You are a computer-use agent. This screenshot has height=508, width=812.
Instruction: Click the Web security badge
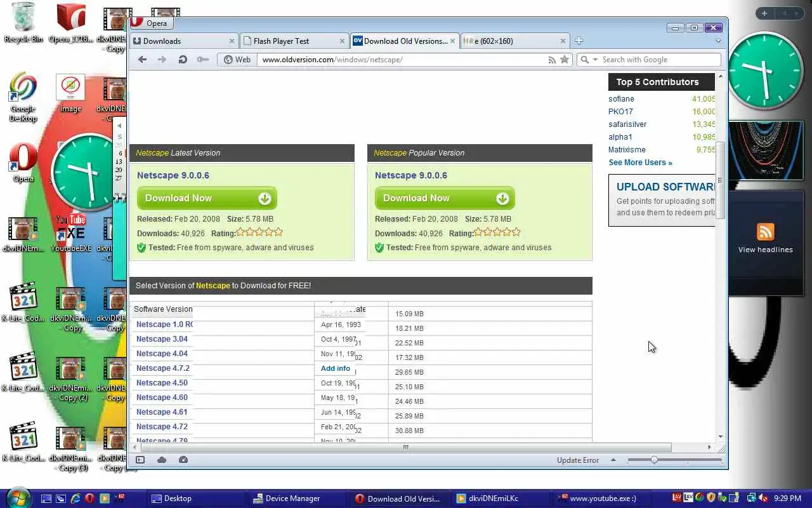[x=237, y=60]
